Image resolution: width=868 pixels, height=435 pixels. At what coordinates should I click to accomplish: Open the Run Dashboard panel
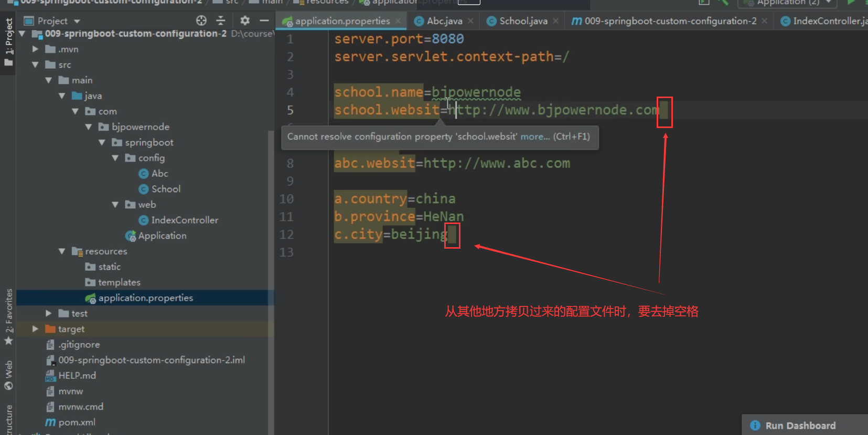(800, 426)
